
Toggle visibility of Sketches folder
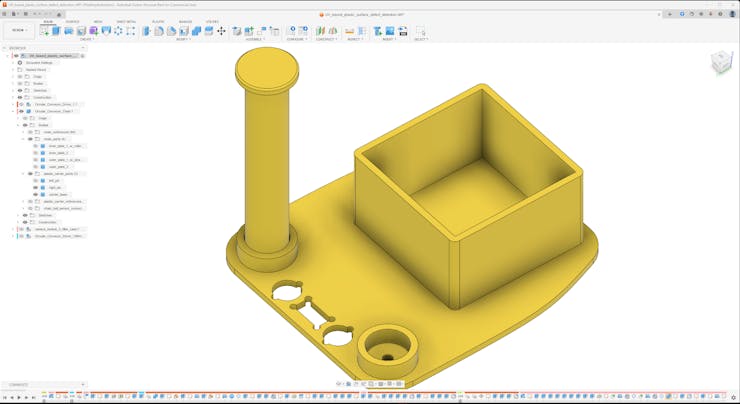(x=20, y=90)
